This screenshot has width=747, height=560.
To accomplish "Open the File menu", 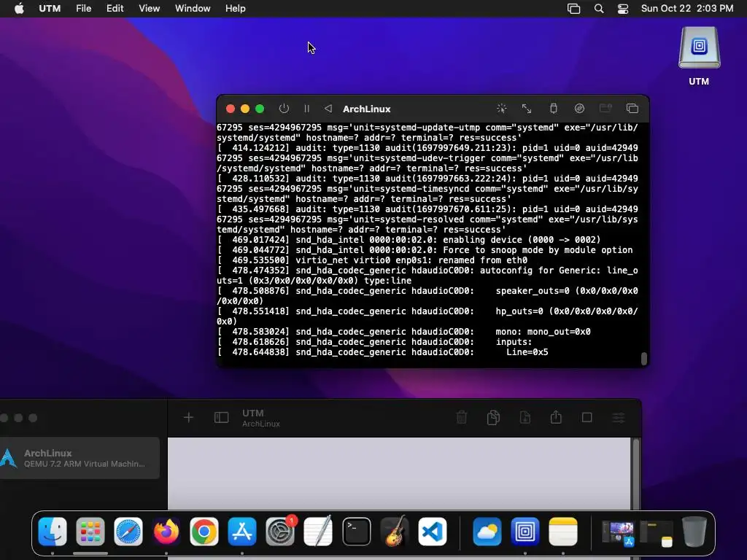I will 83,9.
